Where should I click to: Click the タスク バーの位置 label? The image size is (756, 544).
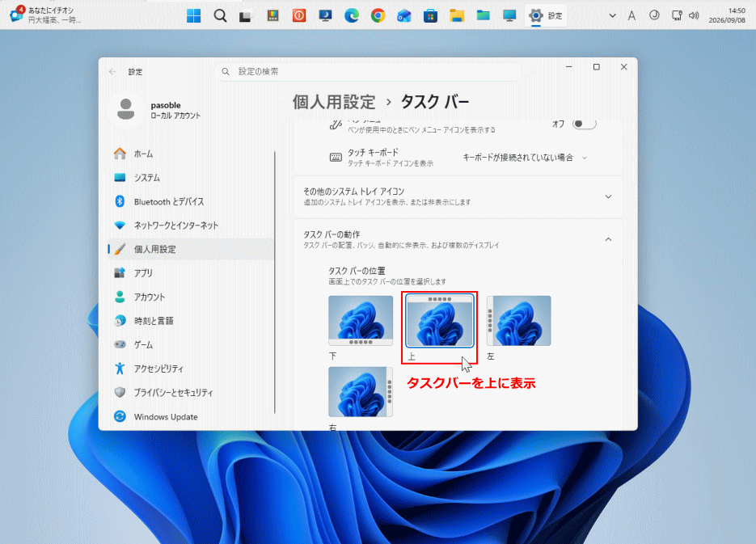(x=357, y=271)
